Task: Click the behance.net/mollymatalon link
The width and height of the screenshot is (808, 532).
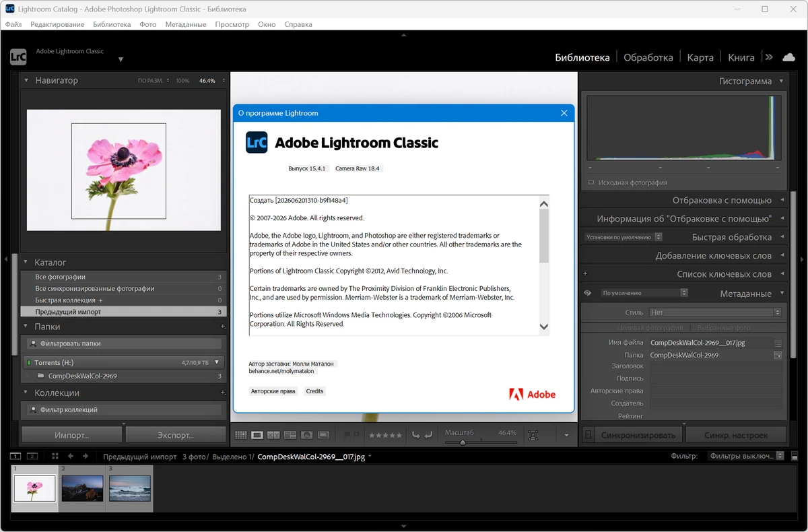Action: pyautogui.click(x=282, y=371)
